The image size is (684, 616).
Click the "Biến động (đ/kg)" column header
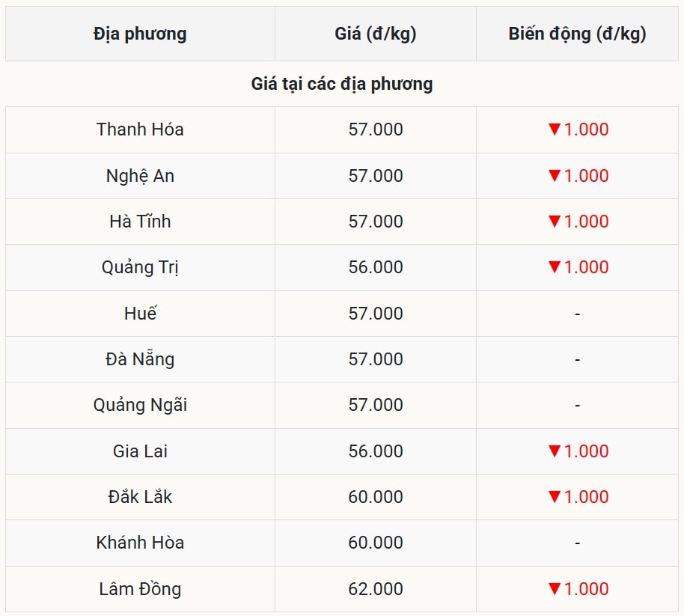click(x=577, y=34)
